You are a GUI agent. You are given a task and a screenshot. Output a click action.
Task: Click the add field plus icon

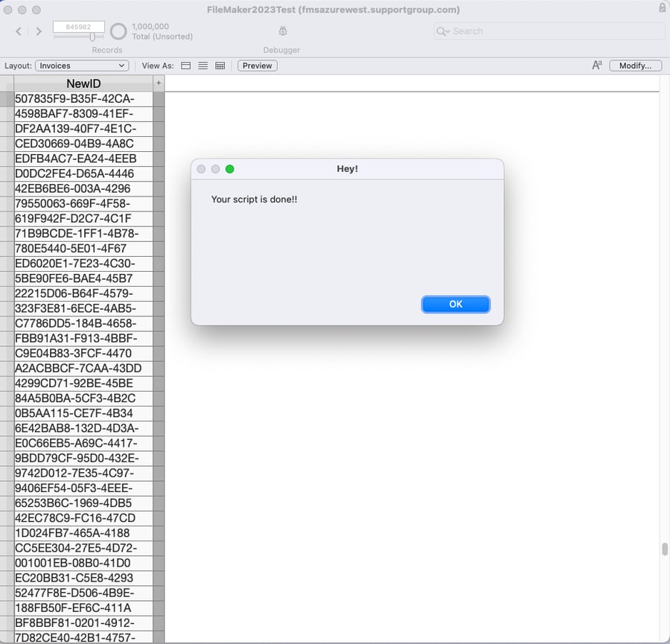[158, 83]
